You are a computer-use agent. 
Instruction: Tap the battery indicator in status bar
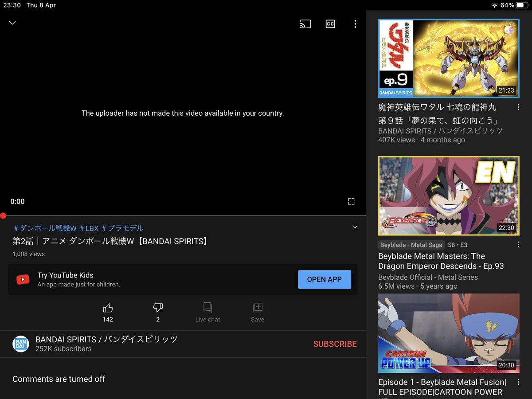pyautogui.click(x=522, y=5)
